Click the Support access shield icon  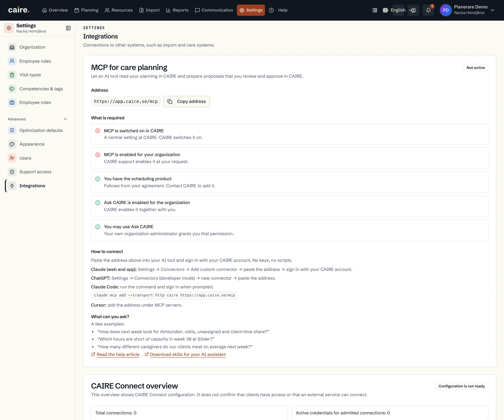pyautogui.click(x=12, y=172)
